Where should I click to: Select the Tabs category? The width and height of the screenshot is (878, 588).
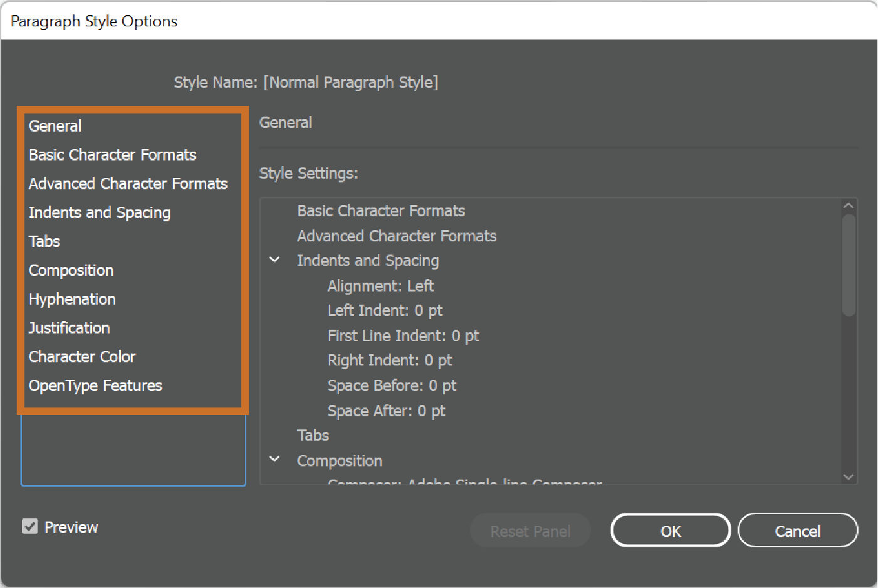point(44,241)
